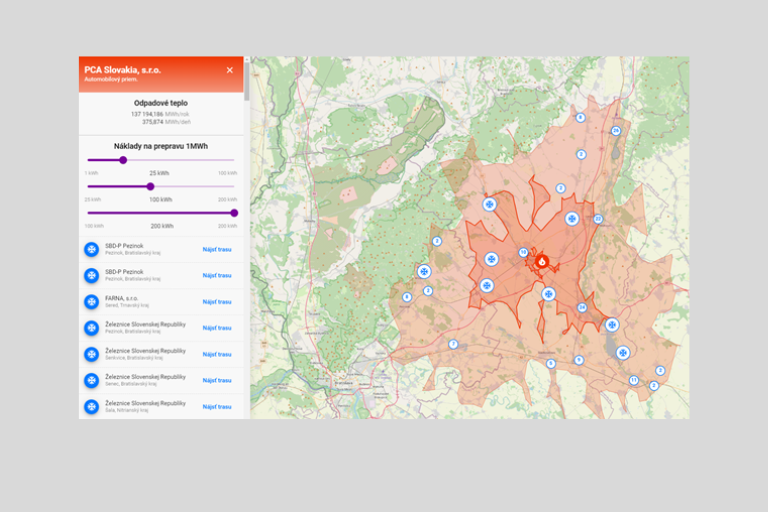Select the cluster marker labeled 22
The width and height of the screenshot is (768, 512).
[597, 219]
